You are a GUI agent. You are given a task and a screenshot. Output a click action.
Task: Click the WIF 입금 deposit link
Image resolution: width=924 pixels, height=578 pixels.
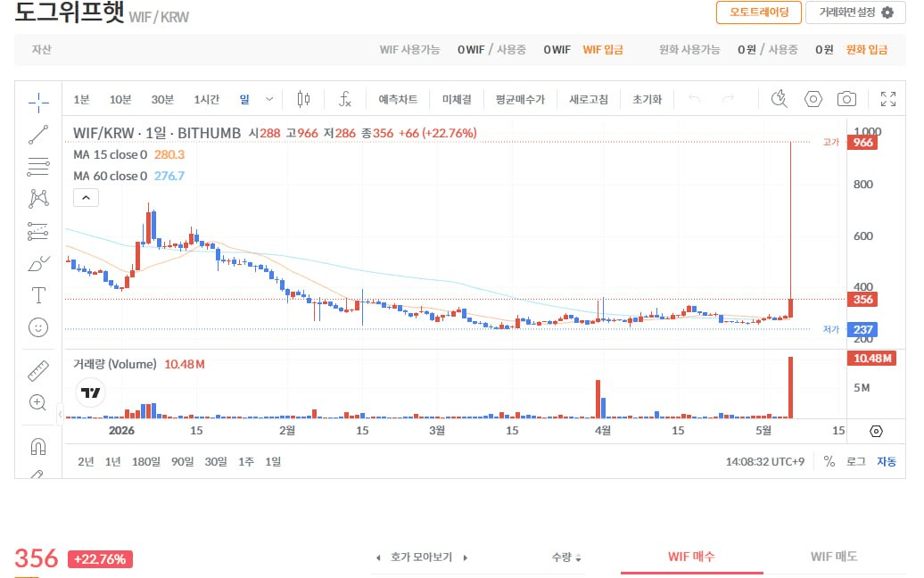[603, 50]
